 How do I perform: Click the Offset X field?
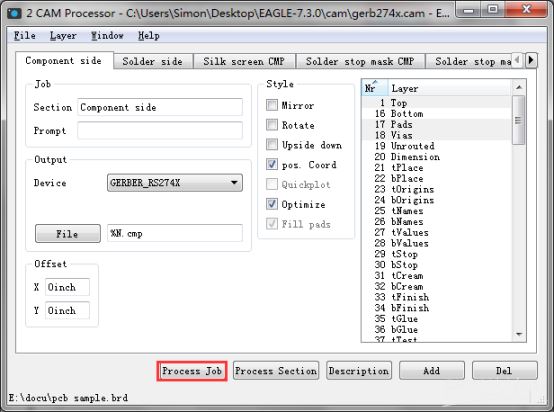click(x=67, y=287)
